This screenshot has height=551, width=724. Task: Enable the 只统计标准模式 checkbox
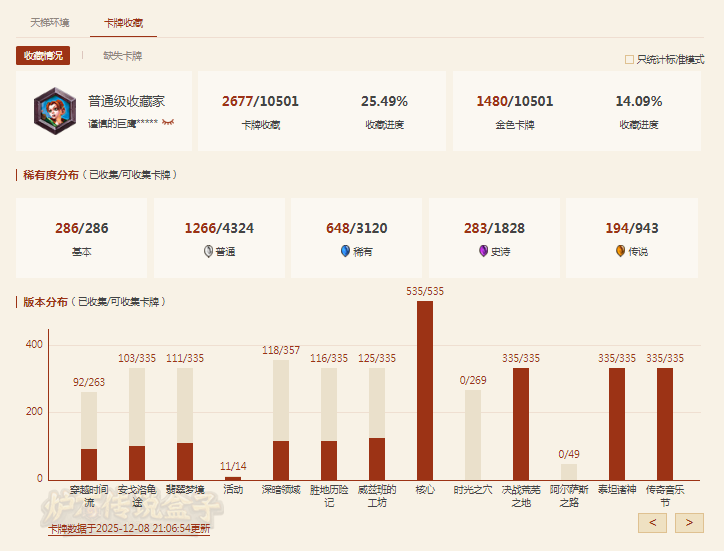tap(629, 60)
